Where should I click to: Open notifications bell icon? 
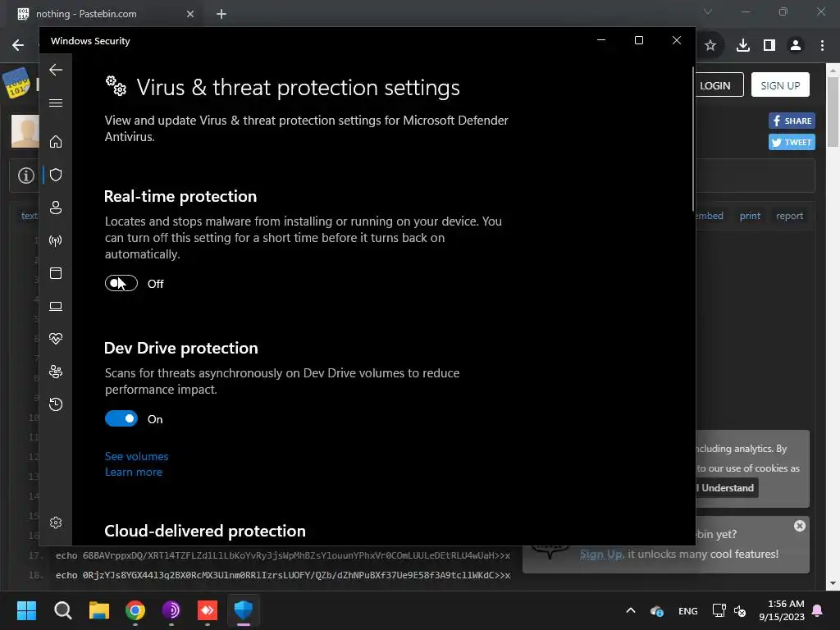(x=818, y=610)
